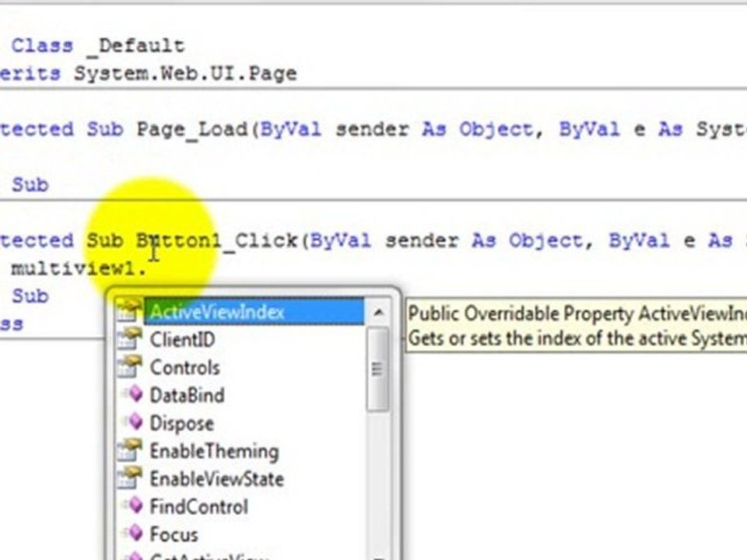Click the Controls property icon
This screenshot has width=747, height=560.
[129, 366]
